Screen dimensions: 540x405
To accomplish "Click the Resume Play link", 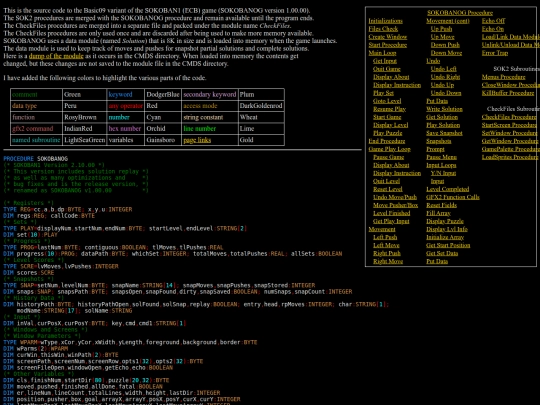I will 389,109.
